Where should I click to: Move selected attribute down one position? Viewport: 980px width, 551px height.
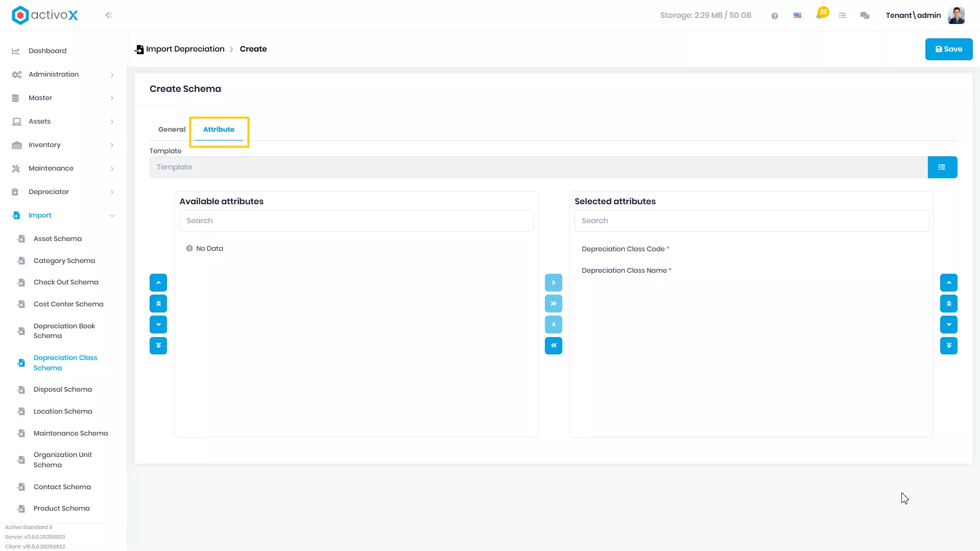click(949, 324)
